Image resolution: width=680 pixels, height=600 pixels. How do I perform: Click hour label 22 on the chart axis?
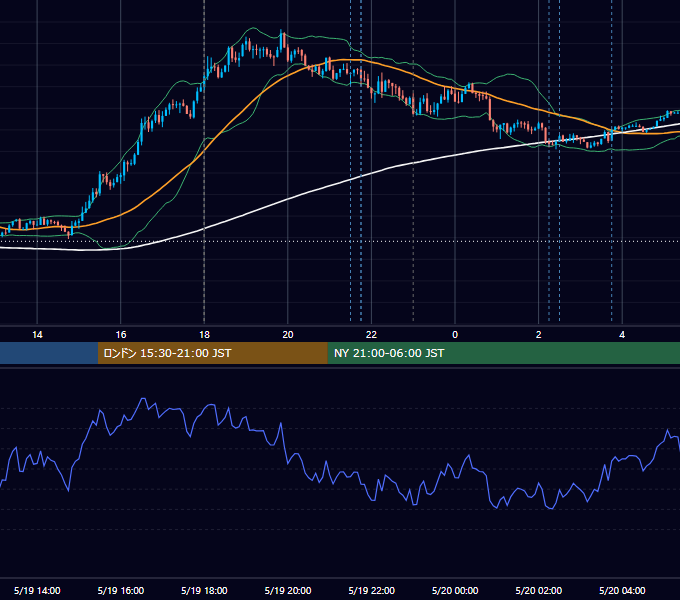click(371, 335)
